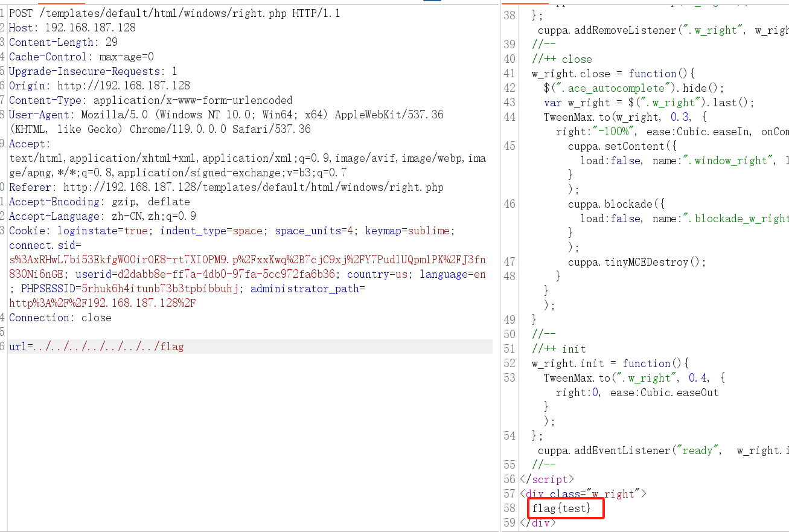Place cursor in url=../flag body parameter
Screen dimensions: 789x532
point(97,346)
